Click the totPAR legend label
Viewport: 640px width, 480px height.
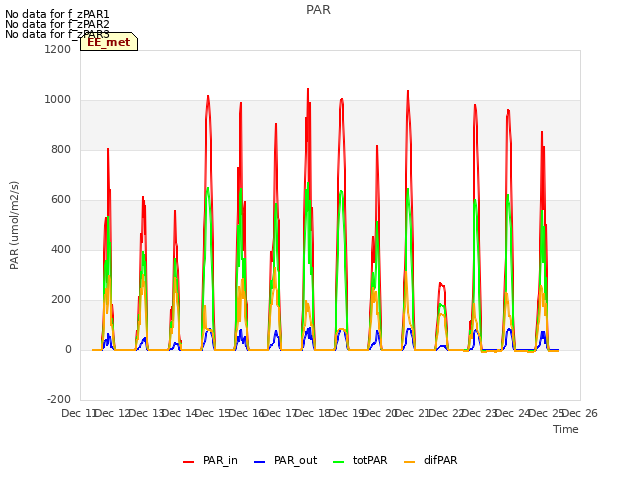coord(370,460)
